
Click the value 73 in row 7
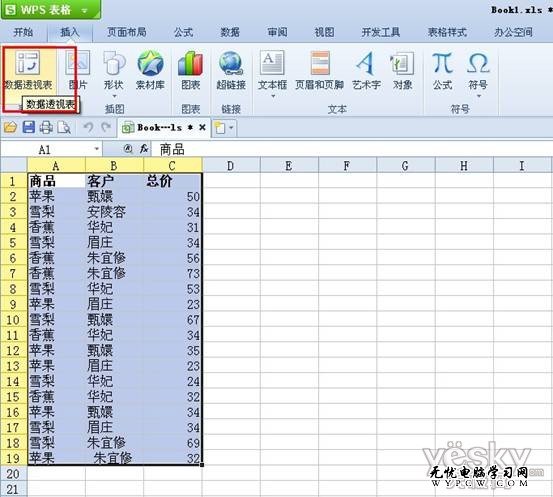coord(172,273)
